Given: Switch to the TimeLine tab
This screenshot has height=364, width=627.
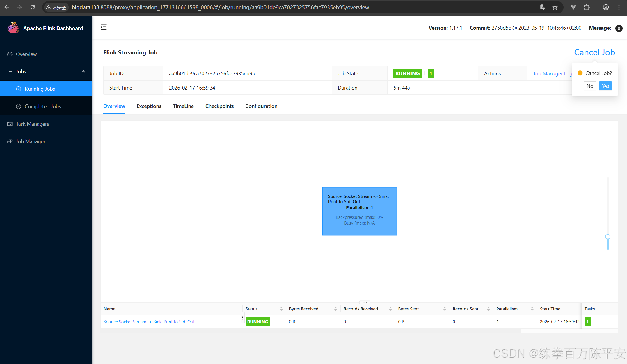Looking at the screenshot, I should pyautogui.click(x=183, y=106).
